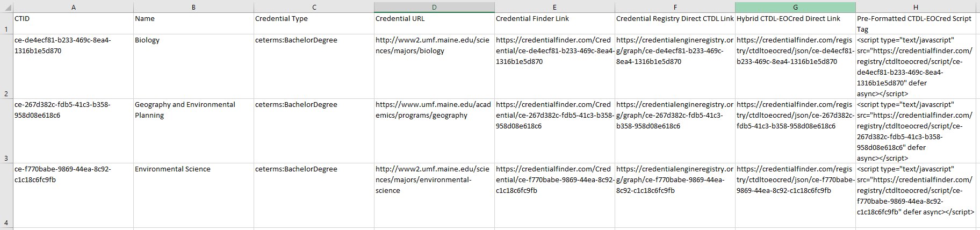Screen dimensions: 980x230
Task: Select Geography row ceterms:BachelorDegree cell
Action: tap(314, 131)
